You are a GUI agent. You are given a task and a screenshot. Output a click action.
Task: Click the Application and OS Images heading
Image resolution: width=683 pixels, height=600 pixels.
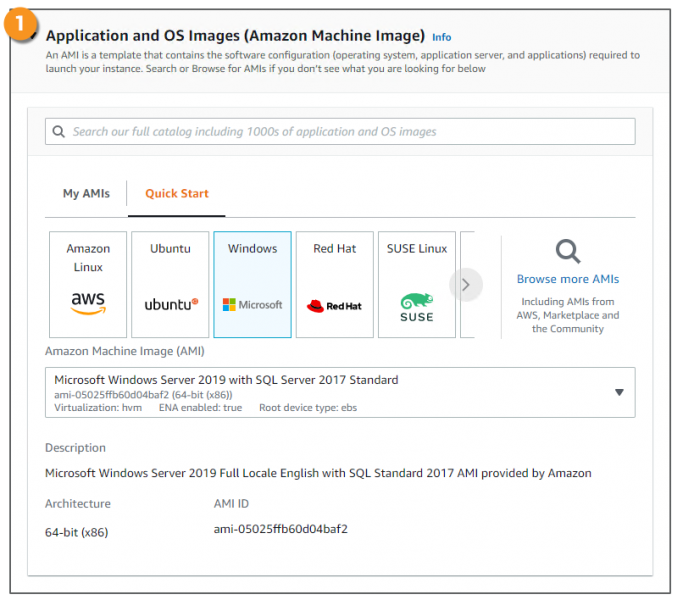click(x=235, y=35)
